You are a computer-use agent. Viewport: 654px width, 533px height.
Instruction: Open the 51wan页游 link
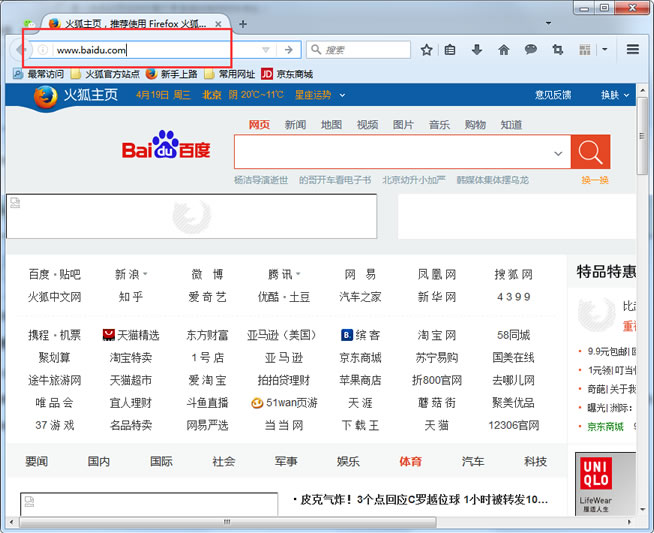click(284, 402)
